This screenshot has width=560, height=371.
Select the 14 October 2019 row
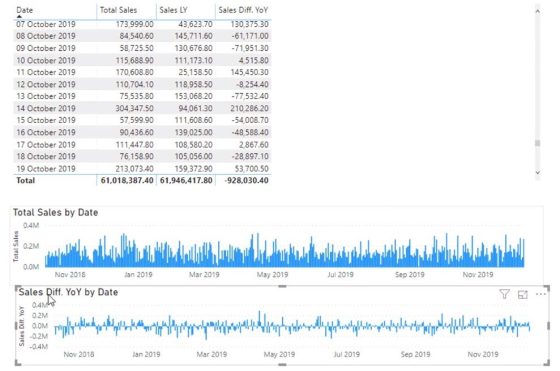click(142, 108)
